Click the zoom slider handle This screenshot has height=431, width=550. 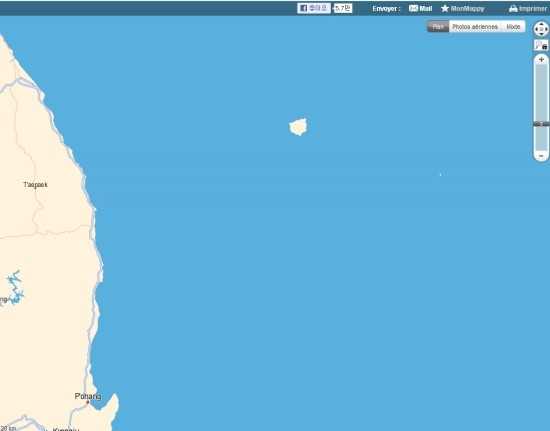click(541, 124)
